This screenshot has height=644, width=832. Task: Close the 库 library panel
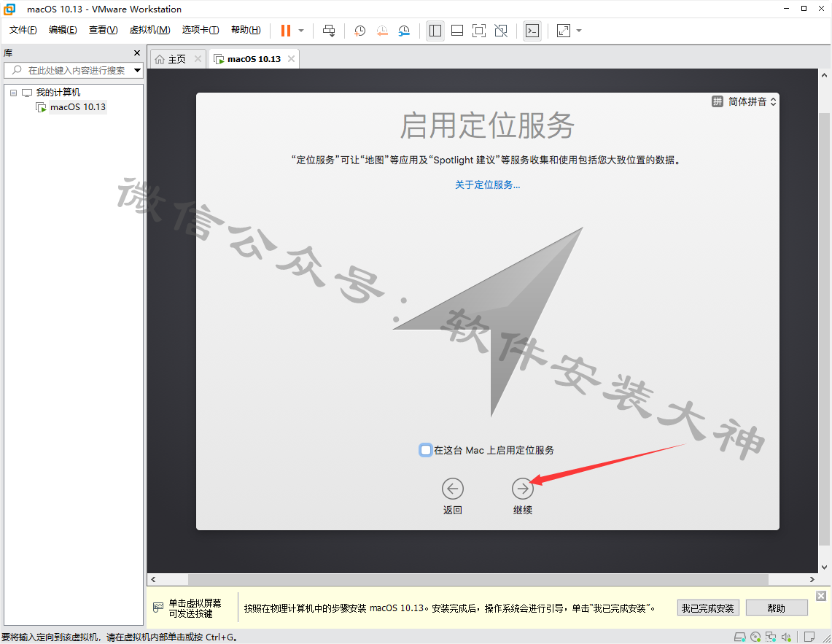137,53
